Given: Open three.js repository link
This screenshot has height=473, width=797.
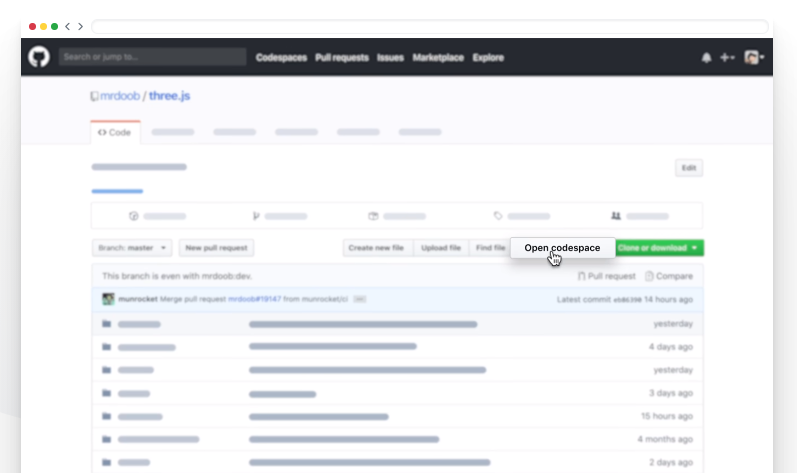Looking at the screenshot, I should (169, 96).
